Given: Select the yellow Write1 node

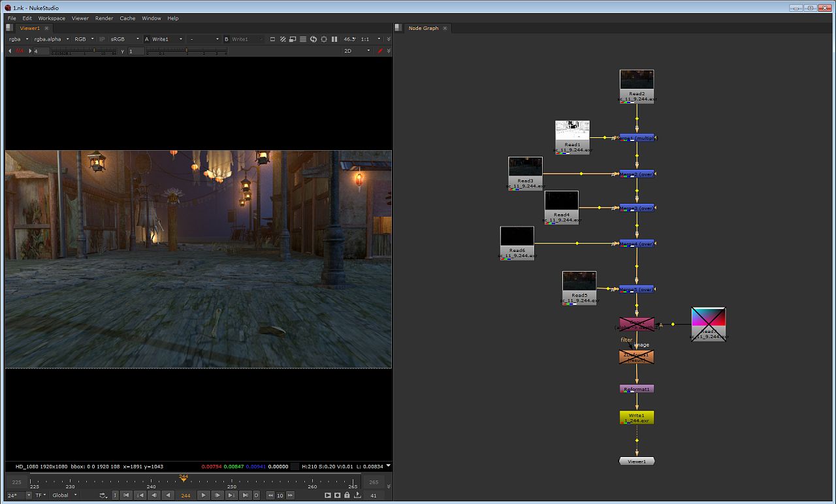Looking at the screenshot, I should coord(637,417).
